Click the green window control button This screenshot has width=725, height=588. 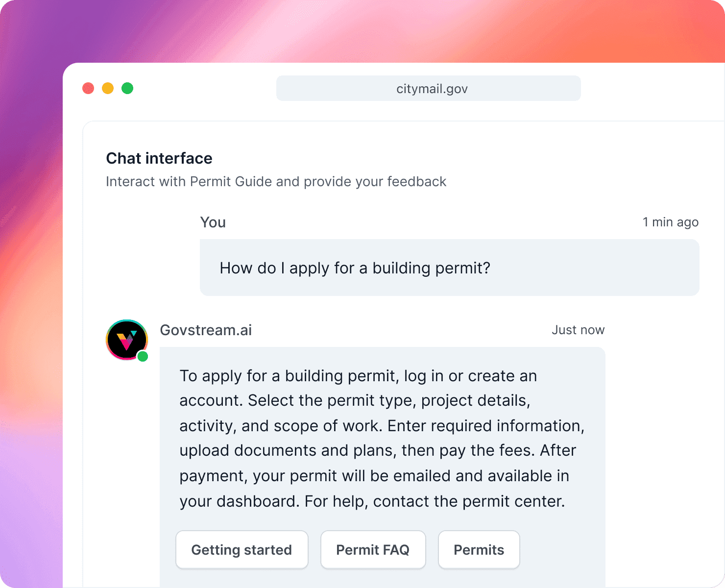click(127, 88)
